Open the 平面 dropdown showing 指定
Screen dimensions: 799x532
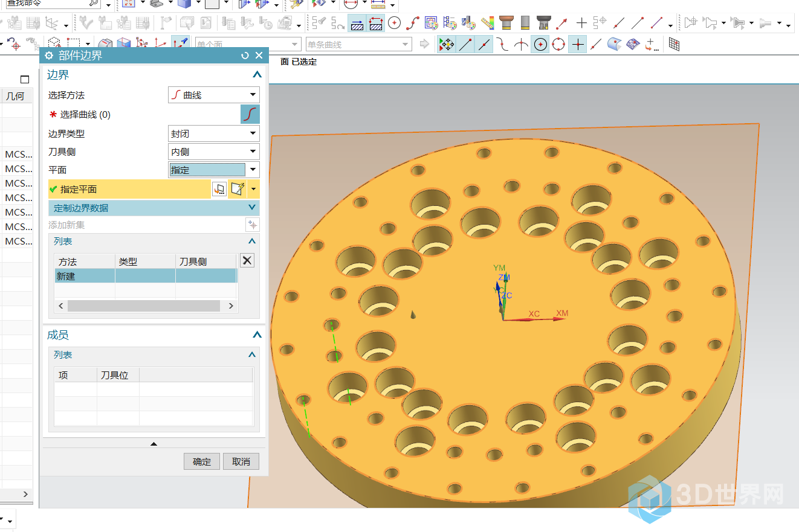pyautogui.click(x=214, y=170)
